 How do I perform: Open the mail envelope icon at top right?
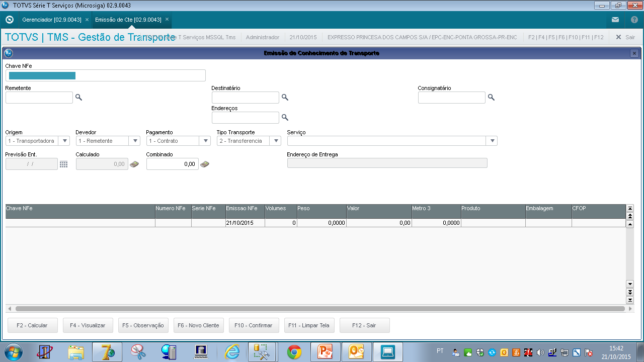point(615,20)
